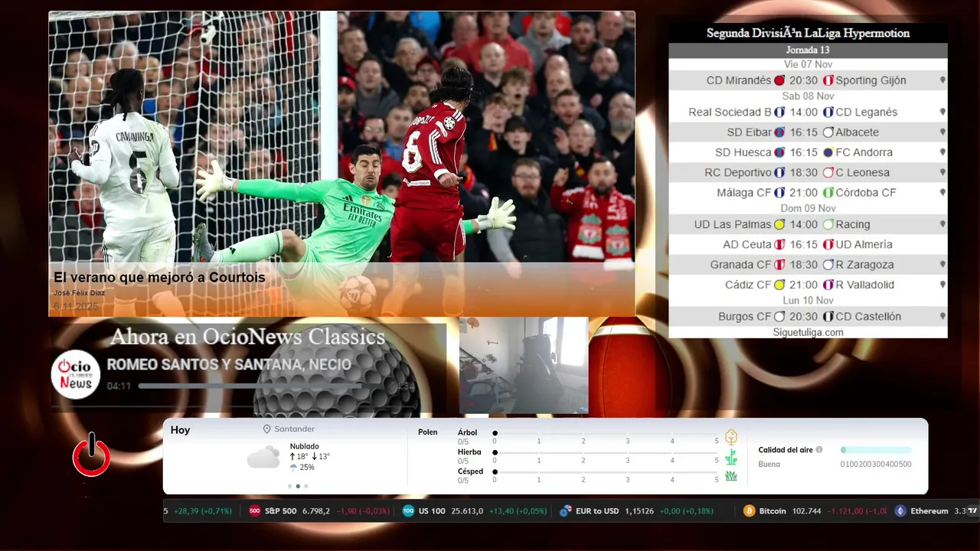Viewport: 980px width, 551px height.
Task: Click the 'Santander' location label
Action: (295, 429)
